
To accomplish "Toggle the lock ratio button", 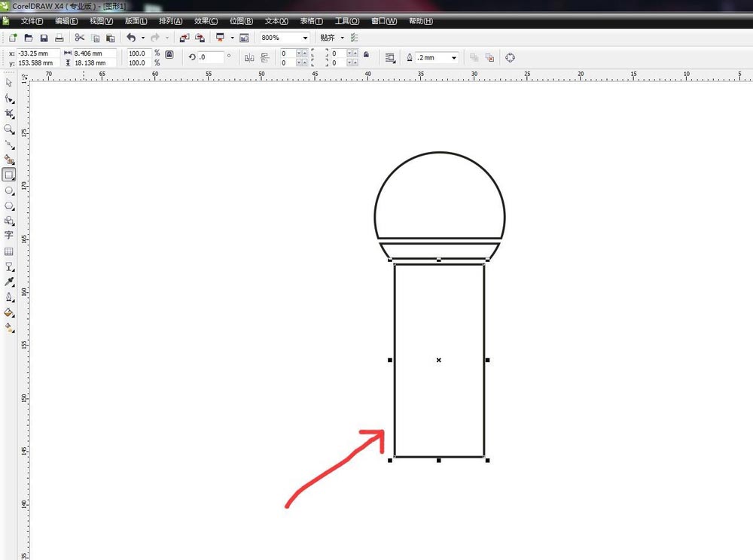I will click(169, 54).
